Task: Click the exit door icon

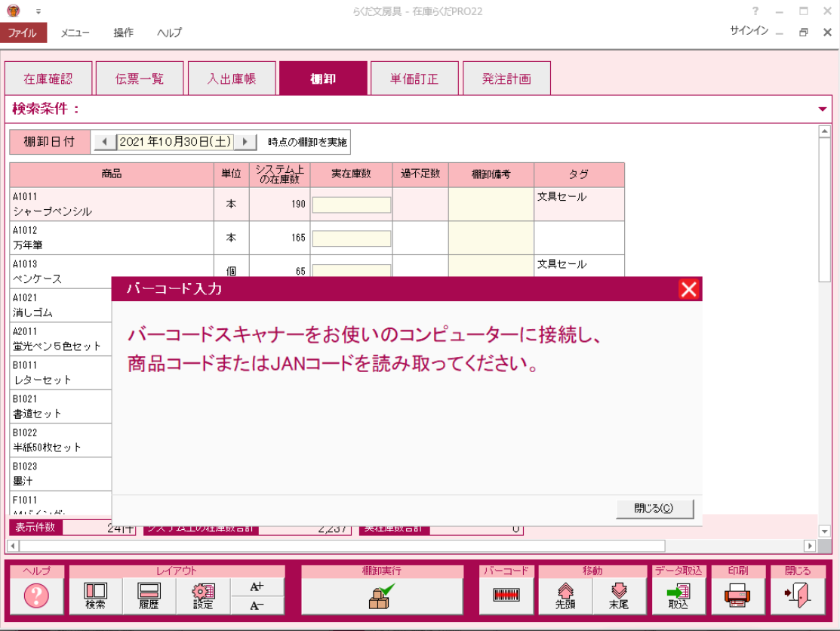Action: pyautogui.click(x=798, y=596)
